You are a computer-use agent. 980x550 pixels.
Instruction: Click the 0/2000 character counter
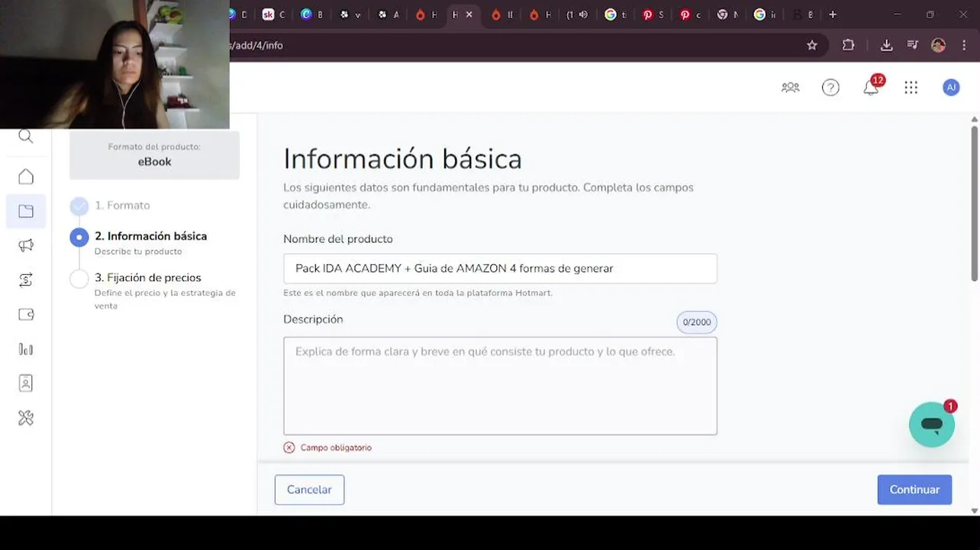click(x=696, y=322)
